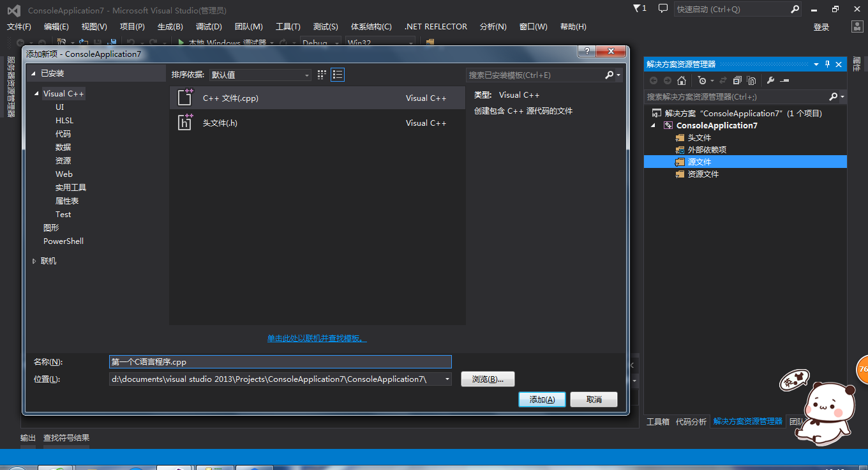Click Solution Explorer Back arrow
Viewport: 868px width, 470px height.
[654, 80]
